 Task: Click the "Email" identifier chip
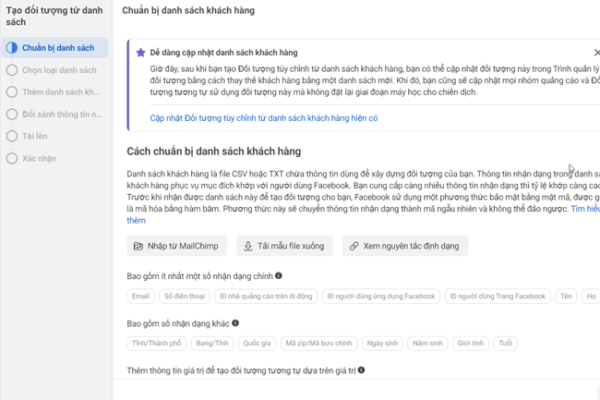click(x=141, y=297)
